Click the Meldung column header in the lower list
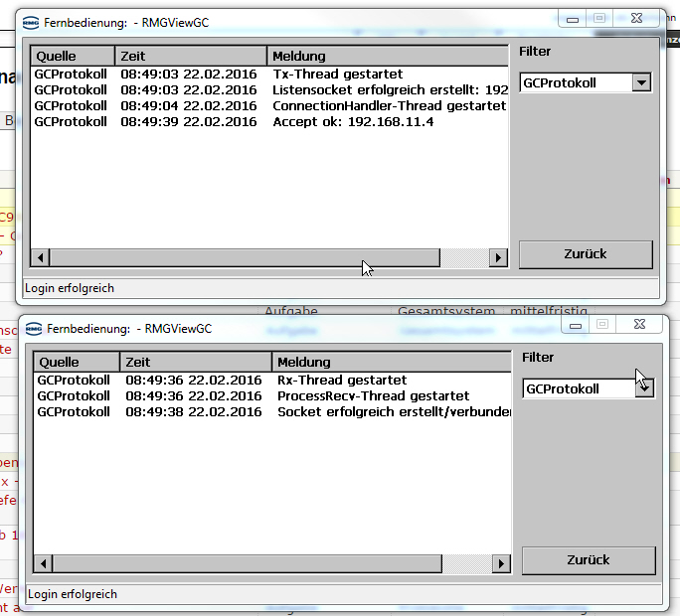This screenshot has width=680, height=616. 393,362
